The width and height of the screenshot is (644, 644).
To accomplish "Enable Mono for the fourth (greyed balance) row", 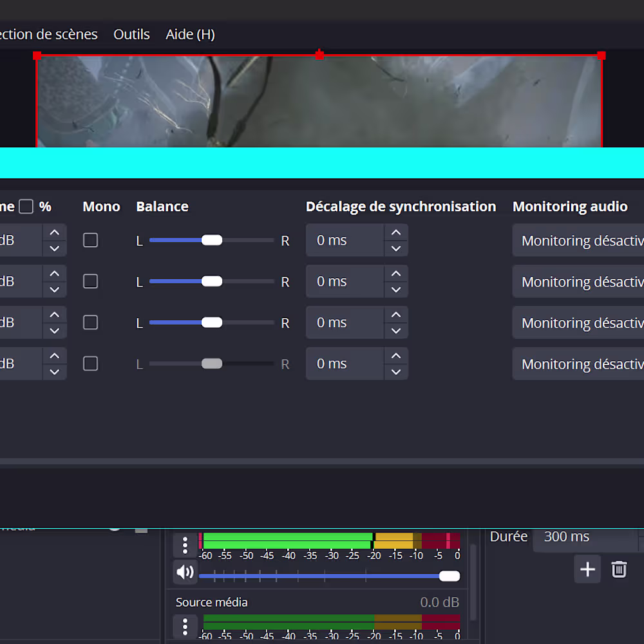I will pos(90,363).
